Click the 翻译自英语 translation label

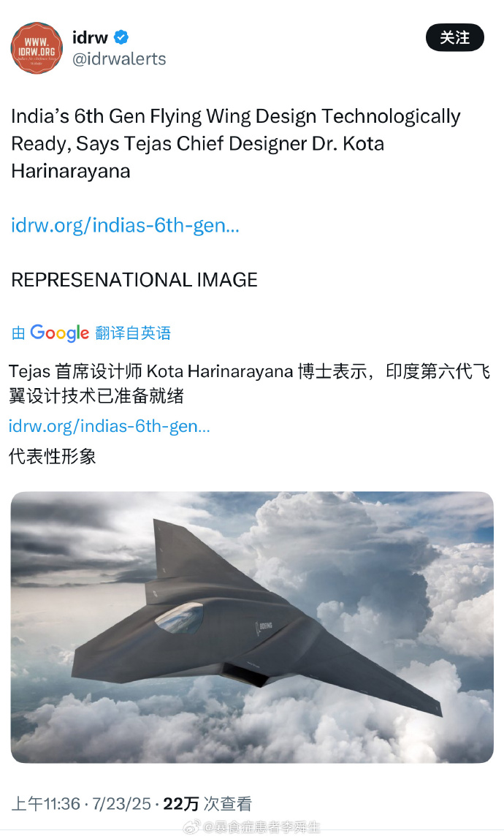click(x=133, y=333)
